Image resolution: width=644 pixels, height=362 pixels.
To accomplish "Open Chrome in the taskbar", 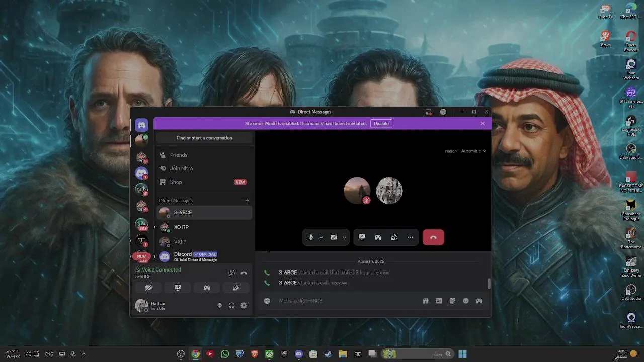I will tap(195, 354).
